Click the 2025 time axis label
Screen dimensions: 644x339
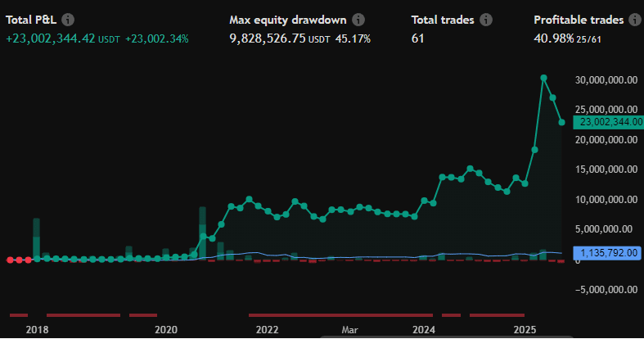[524, 329]
